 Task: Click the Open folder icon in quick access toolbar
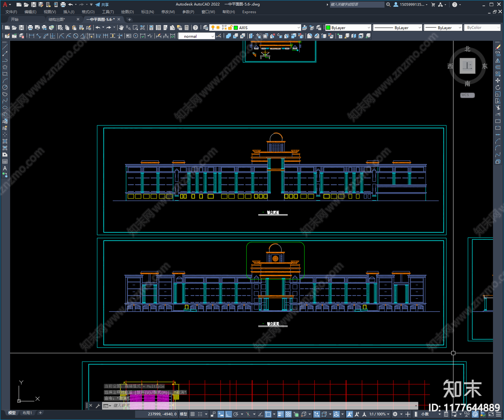point(26,4)
